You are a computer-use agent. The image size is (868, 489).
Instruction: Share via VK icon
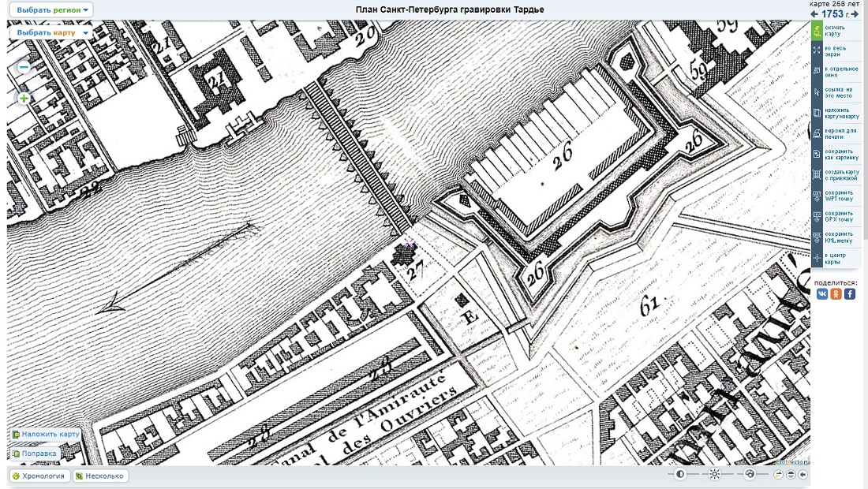(821, 293)
